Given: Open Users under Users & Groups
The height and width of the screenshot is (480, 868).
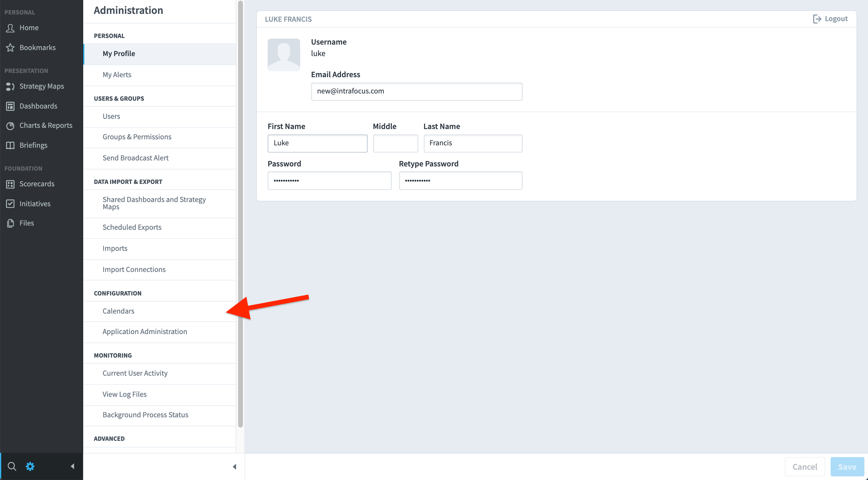Looking at the screenshot, I should (159, 117).
